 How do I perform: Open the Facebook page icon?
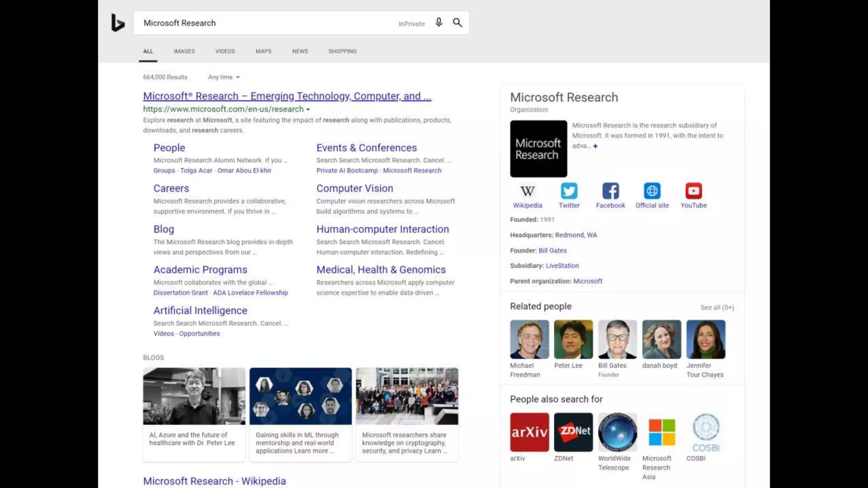click(x=610, y=191)
